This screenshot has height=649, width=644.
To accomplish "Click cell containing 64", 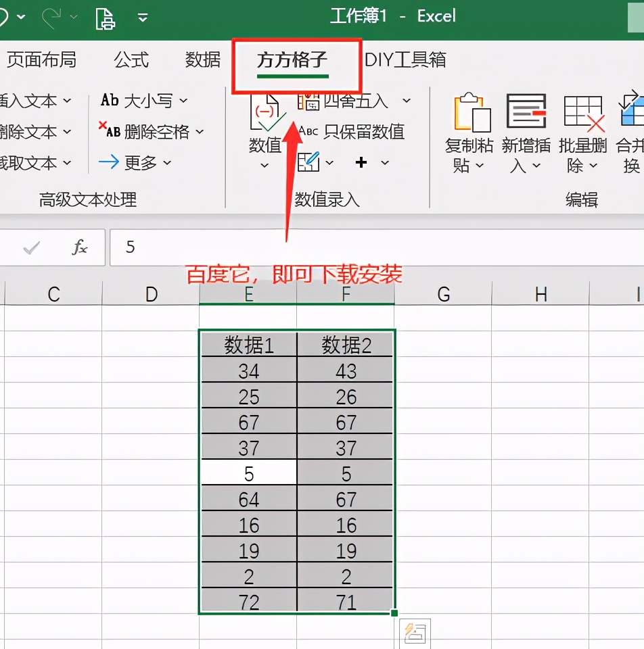I will (248, 498).
